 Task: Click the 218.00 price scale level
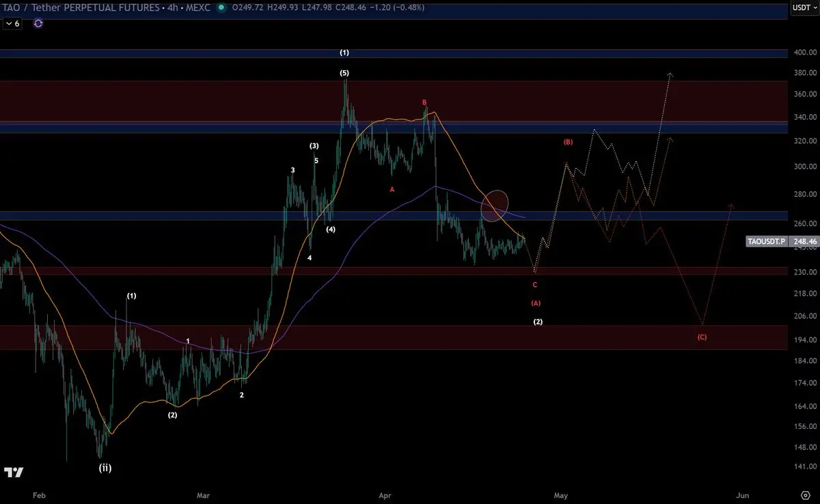(x=805, y=293)
